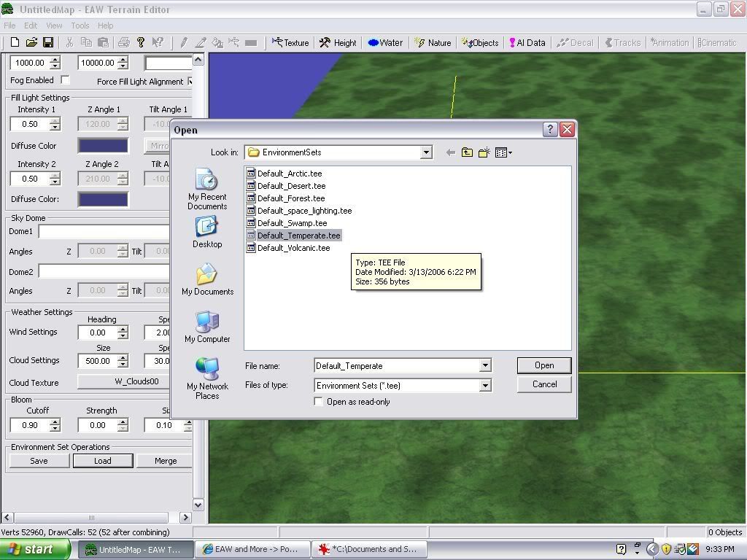
Task: Click the Paste clipboard toolbar icon
Action: [103, 42]
